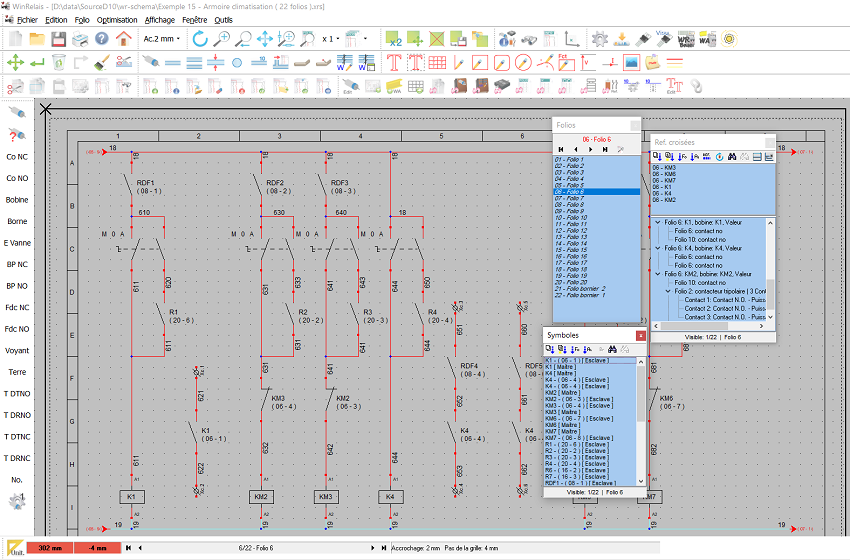This screenshot has width=850, height=560.
Task: Select 06 - KM3 in Ref. croisées list
Action: pyautogui.click(x=664, y=168)
